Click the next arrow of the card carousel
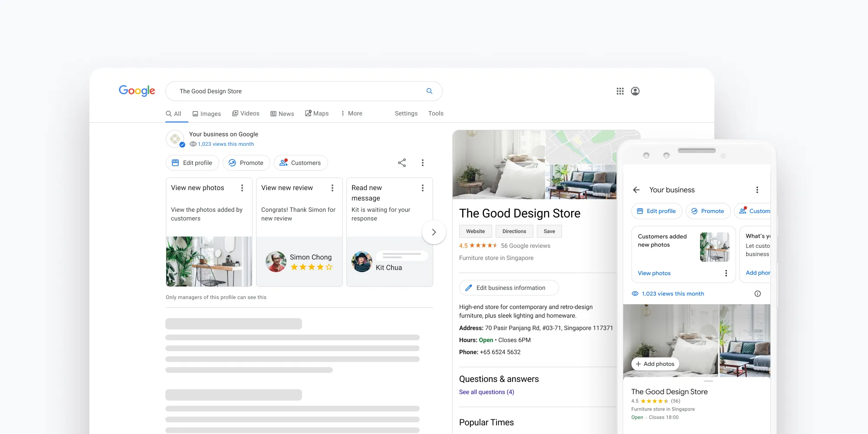Screen dimensions: 868x434 pyautogui.click(x=434, y=232)
